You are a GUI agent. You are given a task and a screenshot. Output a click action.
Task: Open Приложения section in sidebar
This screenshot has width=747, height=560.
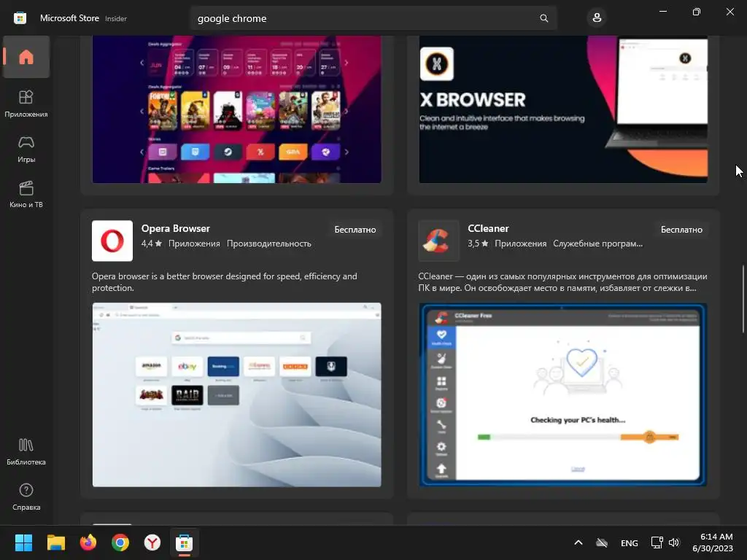click(x=26, y=104)
